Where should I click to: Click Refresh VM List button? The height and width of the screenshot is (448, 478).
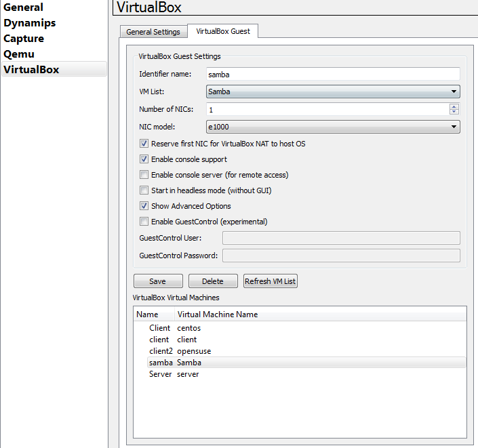click(270, 281)
